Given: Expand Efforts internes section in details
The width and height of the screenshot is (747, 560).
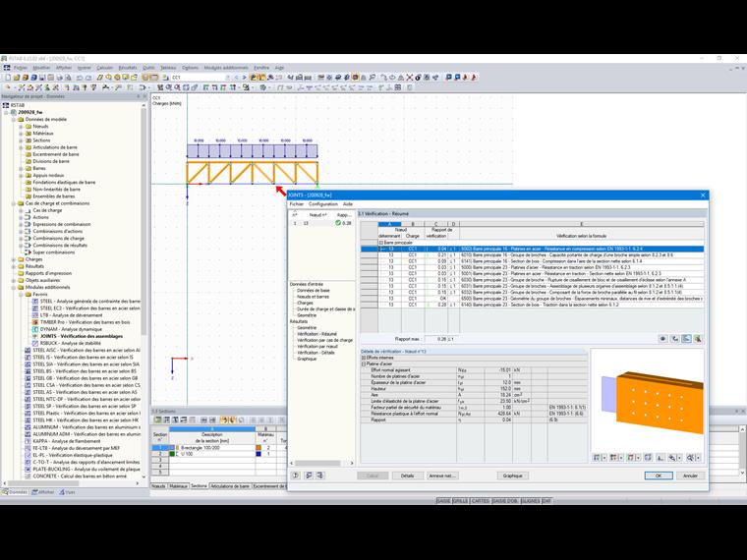Looking at the screenshot, I should pos(364,358).
